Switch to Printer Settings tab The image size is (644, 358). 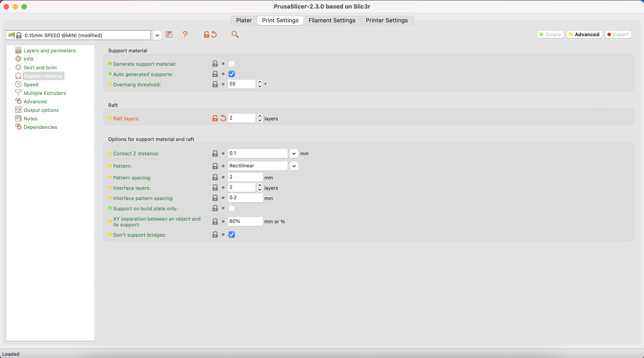(x=387, y=20)
